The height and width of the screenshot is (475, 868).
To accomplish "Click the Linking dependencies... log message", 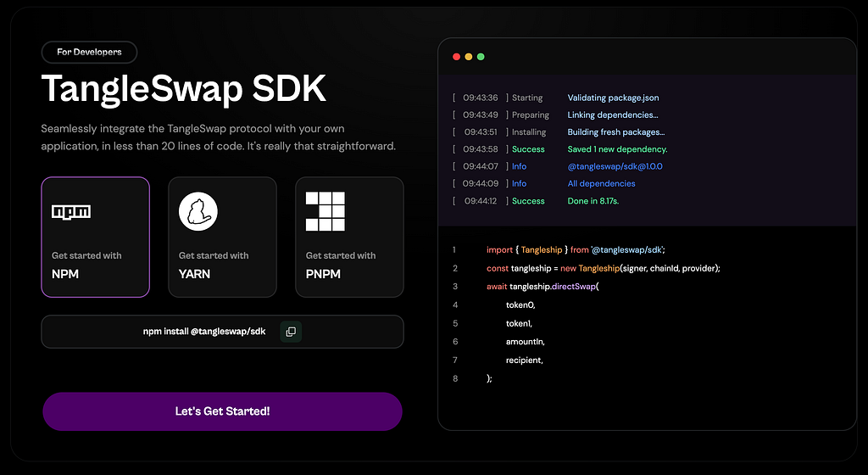I will click(613, 115).
